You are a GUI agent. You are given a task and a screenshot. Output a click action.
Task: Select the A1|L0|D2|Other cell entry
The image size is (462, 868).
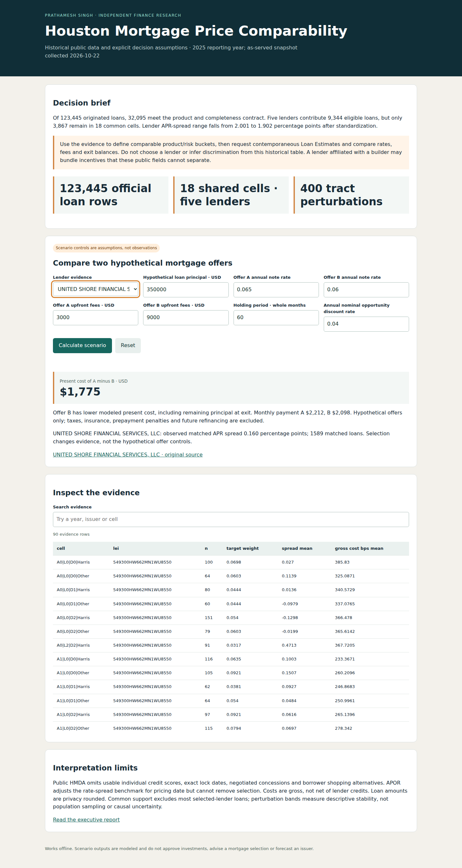click(73, 728)
